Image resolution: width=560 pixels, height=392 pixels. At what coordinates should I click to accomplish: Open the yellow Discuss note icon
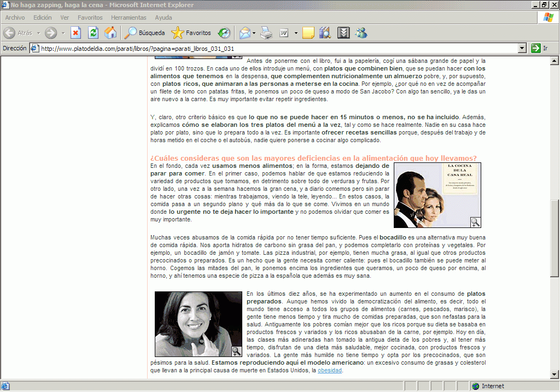[x=308, y=33]
